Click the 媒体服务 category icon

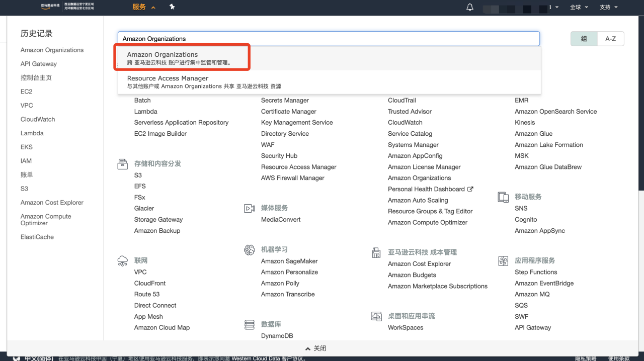pyautogui.click(x=249, y=208)
